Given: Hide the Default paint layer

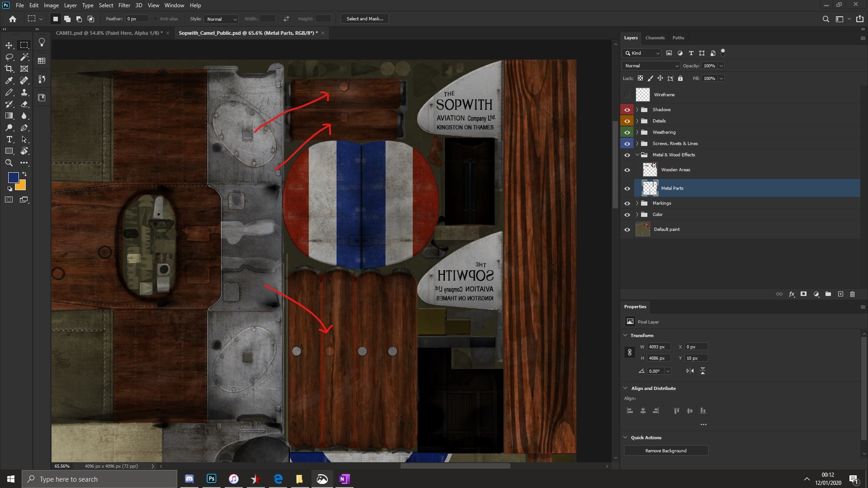Looking at the screenshot, I should [x=627, y=230].
